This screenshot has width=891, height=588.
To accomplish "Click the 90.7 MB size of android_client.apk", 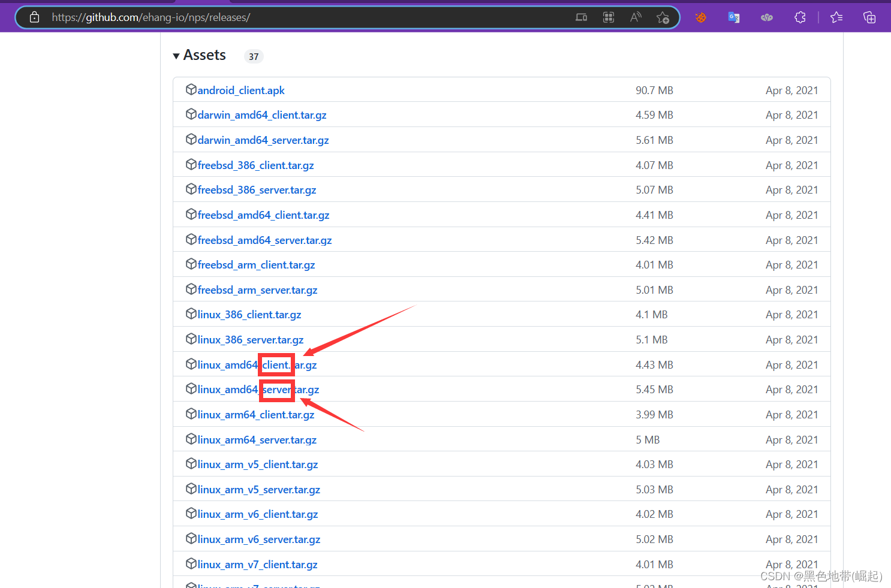I will (x=654, y=91).
